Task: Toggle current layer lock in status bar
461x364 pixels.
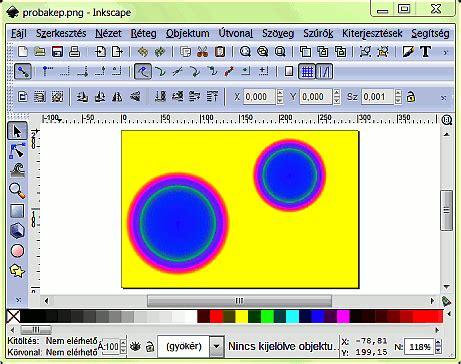Action: coord(150,347)
